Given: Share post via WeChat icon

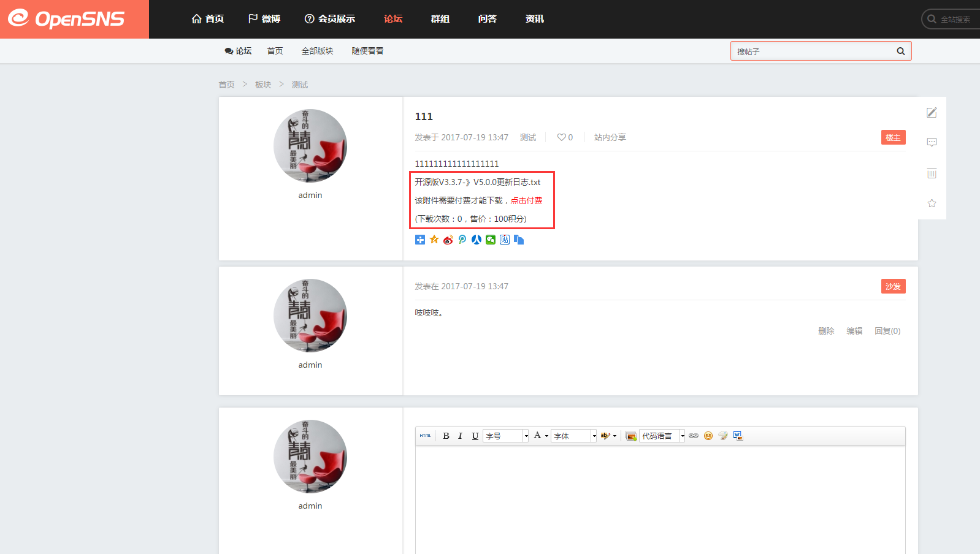Looking at the screenshot, I should coord(491,240).
